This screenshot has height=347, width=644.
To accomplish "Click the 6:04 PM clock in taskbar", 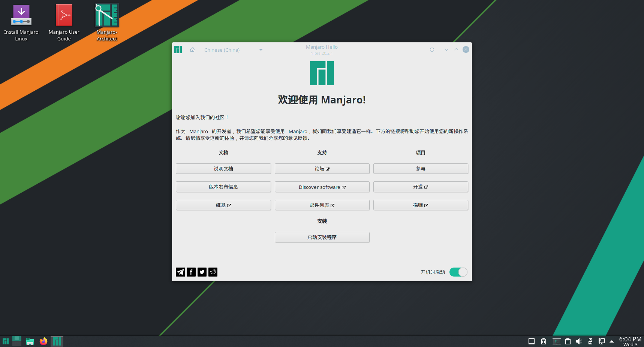I will (x=630, y=341).
